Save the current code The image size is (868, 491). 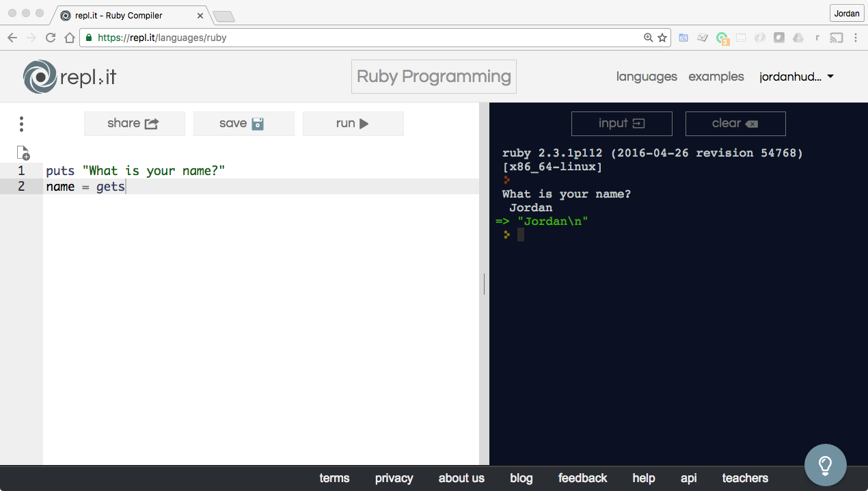243,124
